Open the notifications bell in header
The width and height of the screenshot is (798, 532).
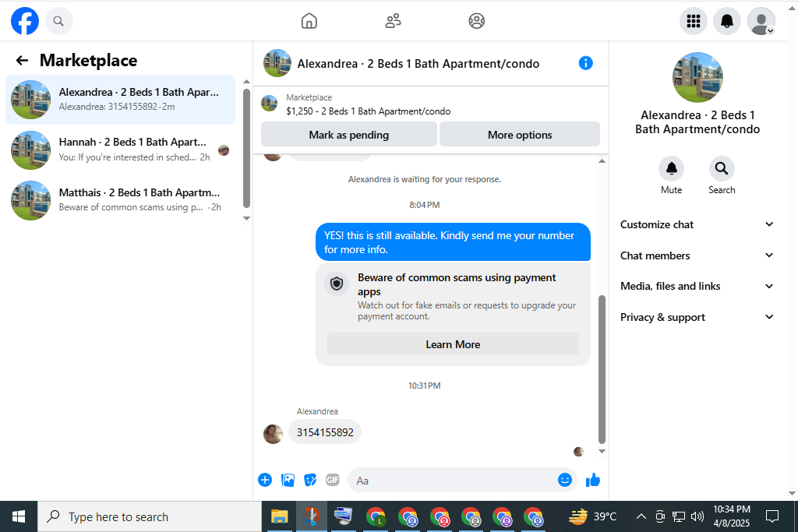tap(727, 21)
